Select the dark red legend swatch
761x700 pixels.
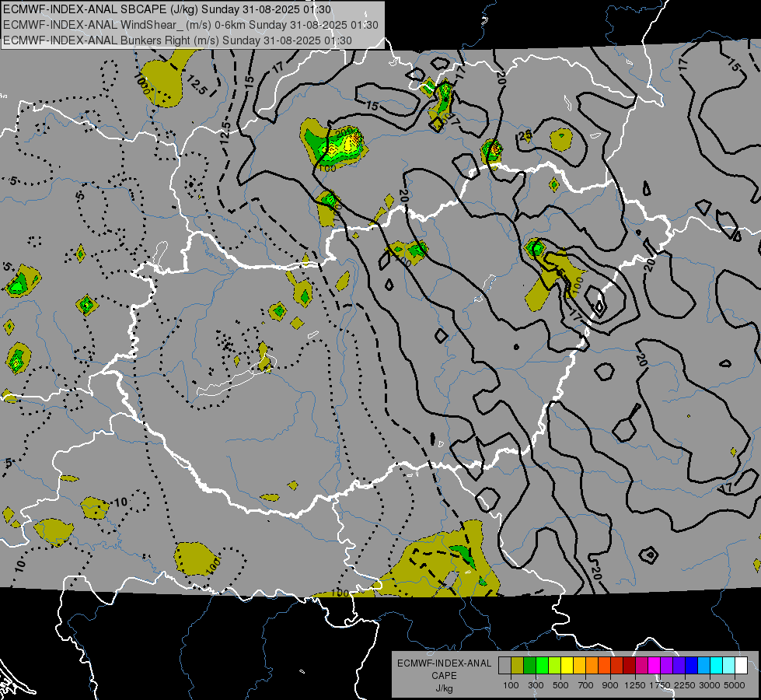(x=629, y=665)
